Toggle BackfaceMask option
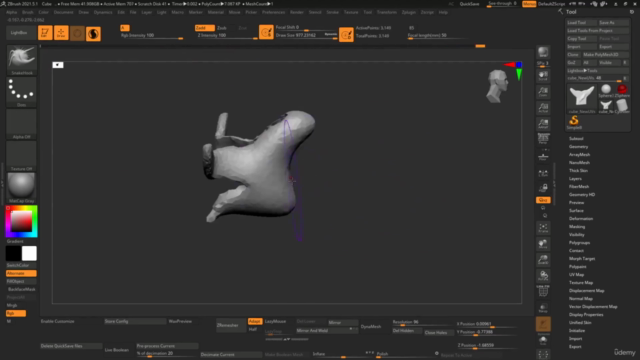 pos(21,289)
